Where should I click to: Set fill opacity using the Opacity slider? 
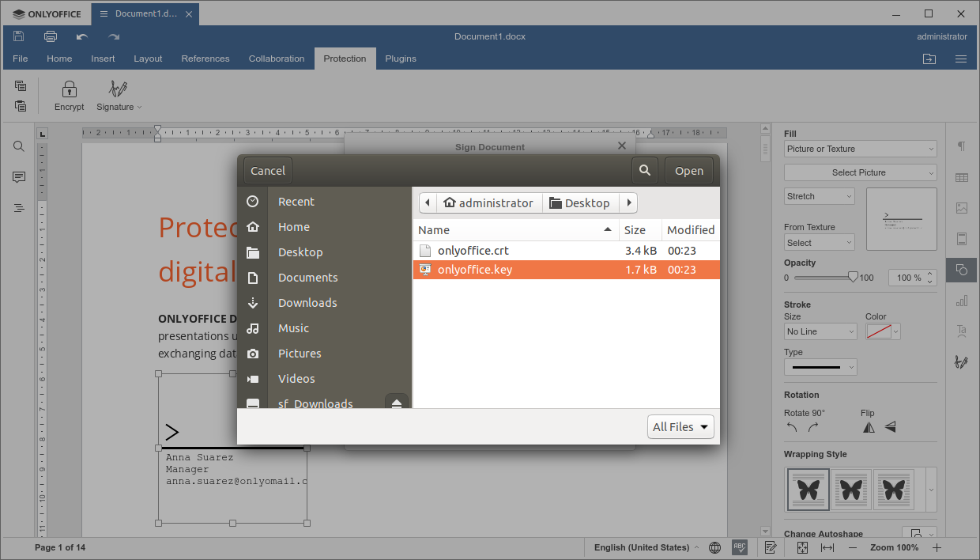[x=852, y=277]
